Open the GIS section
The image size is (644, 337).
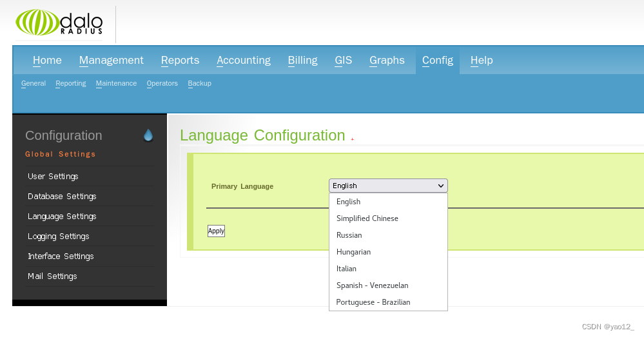344,61
